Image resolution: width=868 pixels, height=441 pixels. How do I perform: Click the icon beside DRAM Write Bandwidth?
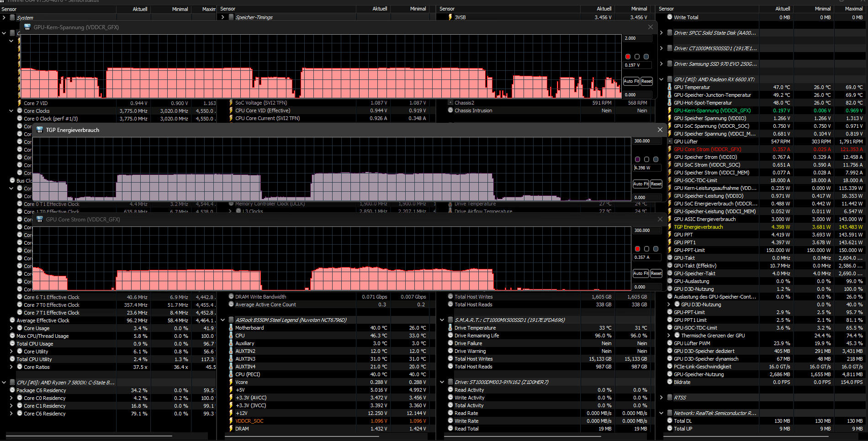click(231, 297)
